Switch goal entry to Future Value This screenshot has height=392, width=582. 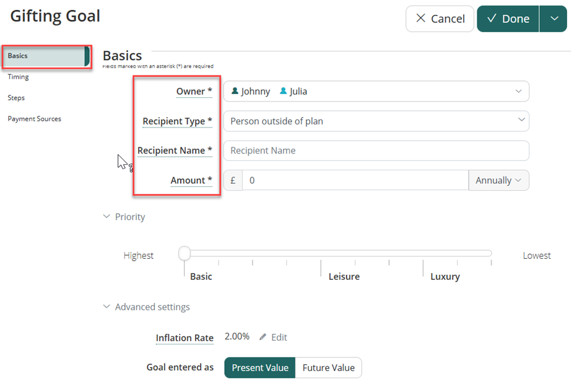click(x=328, y=368)
